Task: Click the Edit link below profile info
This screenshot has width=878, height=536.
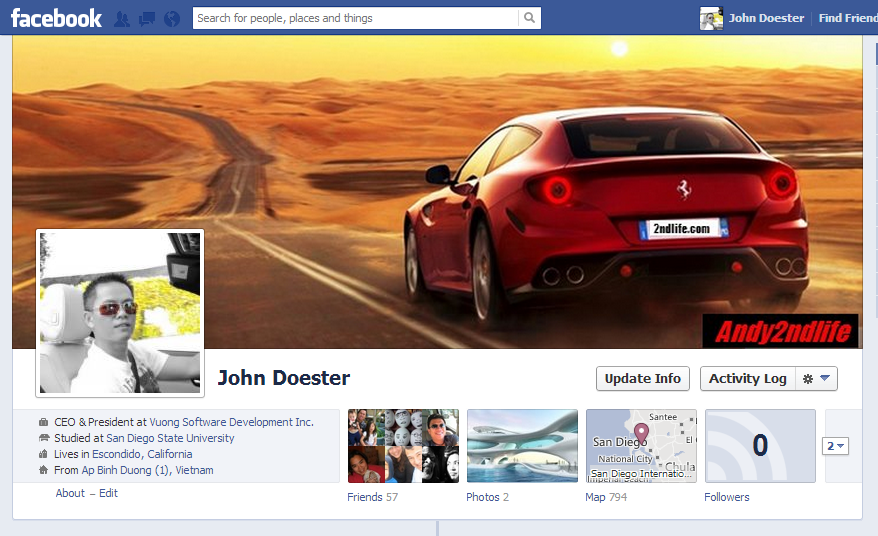Action: [108, 493]
